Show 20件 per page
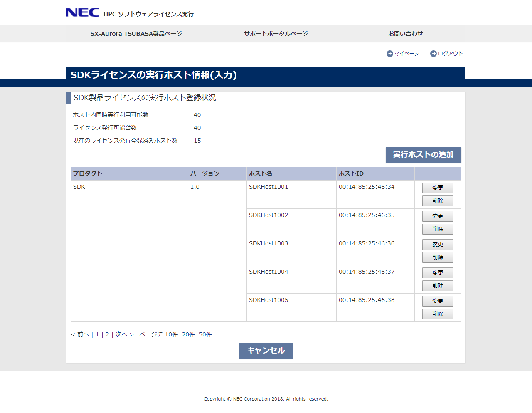Screen dimensions: 532x413 click(x=188, y=334)
